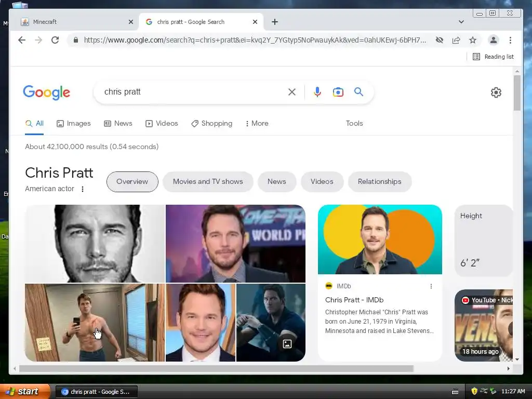
Task: Close the Minecraft tab
Action: [x=130, y=22]
